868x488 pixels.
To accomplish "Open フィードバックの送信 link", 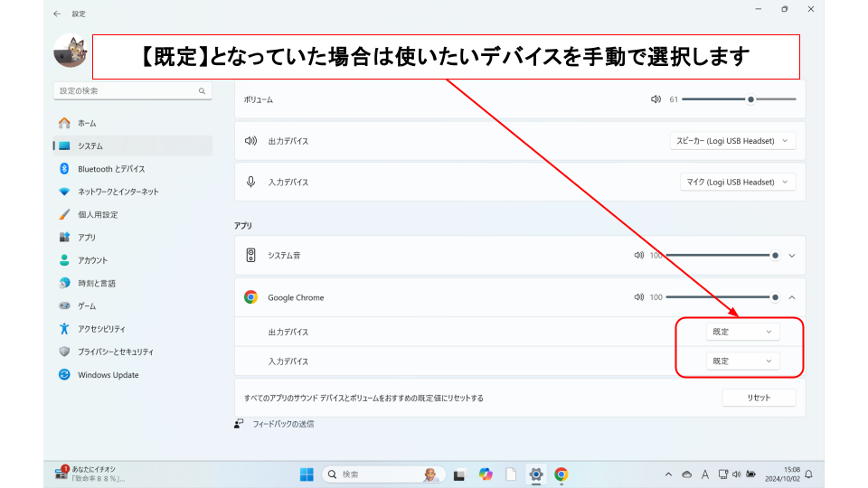I will click(x=283, y=424).
